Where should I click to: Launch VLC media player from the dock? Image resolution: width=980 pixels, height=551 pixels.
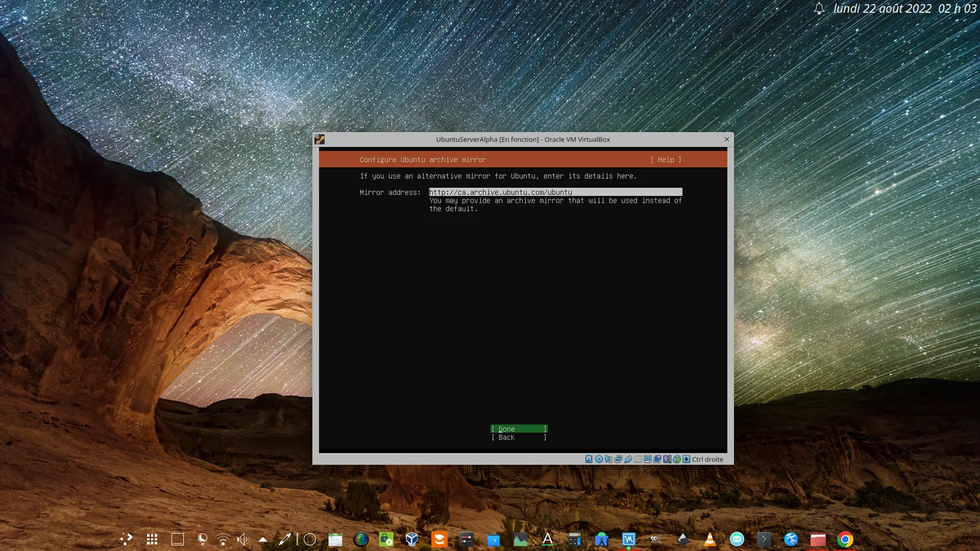tap(710, 539)
